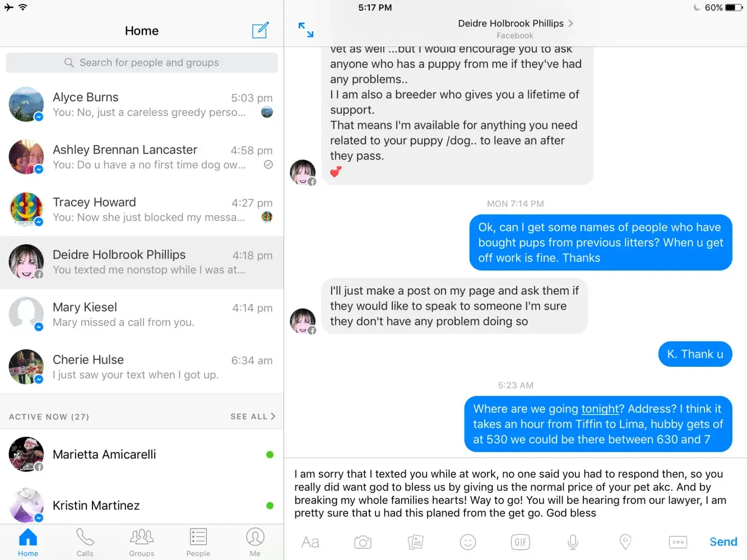Tap the 'Ok, can I get some names' bubble

pyautogui.click(x=601, y=242)
